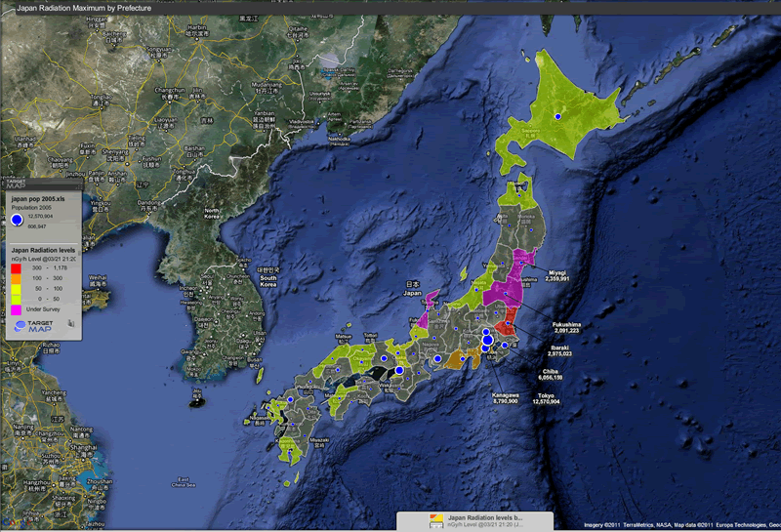Click the magenta Under Survey legend swatch
Image resolution: width=781 pixels, height=532 pixels.
click(x=16, y=308)
